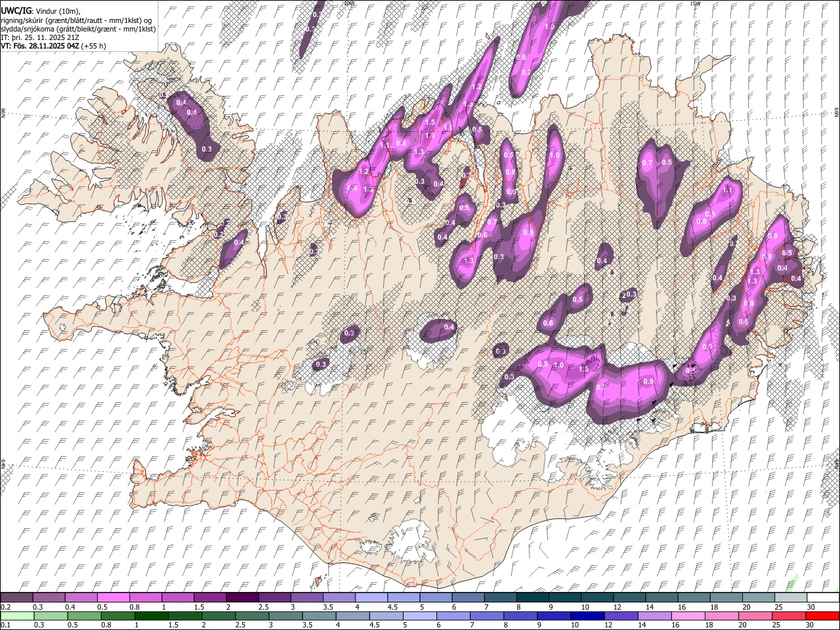The height and width of the screenshot is (630, 840).
Task: Select the light lavender 4 swatch in upper legend
Action: pyautogui.click(x=370, y=597)
